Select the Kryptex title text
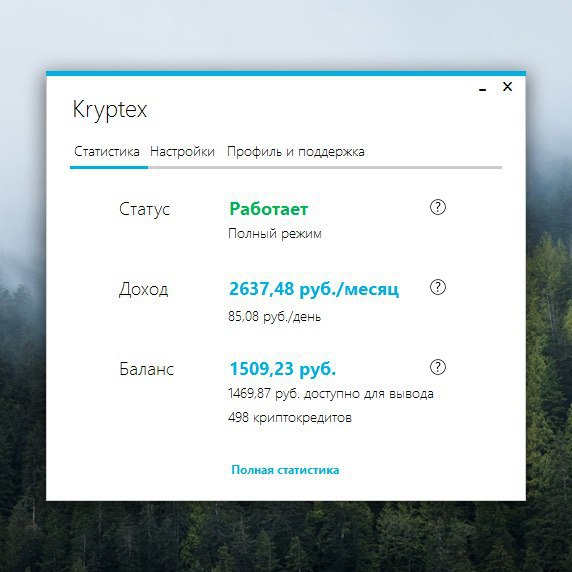572x572 pixels. click(110, 110)
